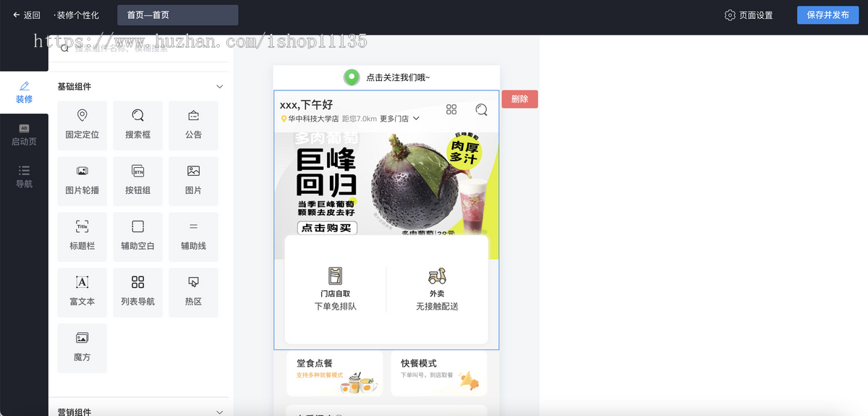Open the 装修 sidebar section
This screenshot has height=416, width=868.
tap(24, 93)
